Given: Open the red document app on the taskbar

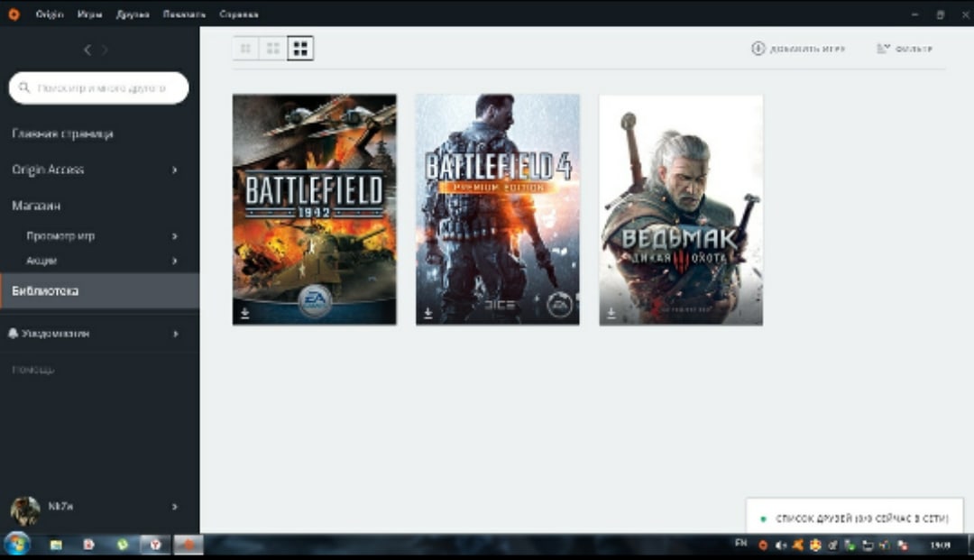Looking at the screenshot, I should (x=88, y=545).
